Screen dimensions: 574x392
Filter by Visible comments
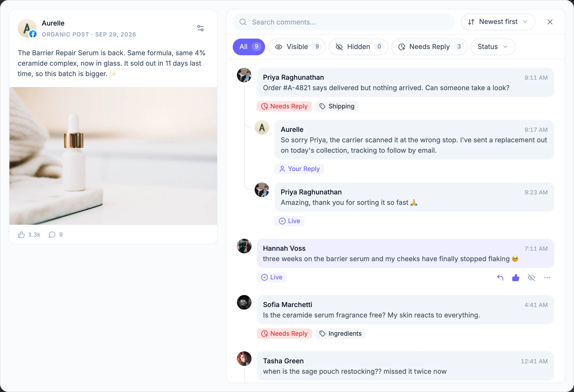[297, 47]
